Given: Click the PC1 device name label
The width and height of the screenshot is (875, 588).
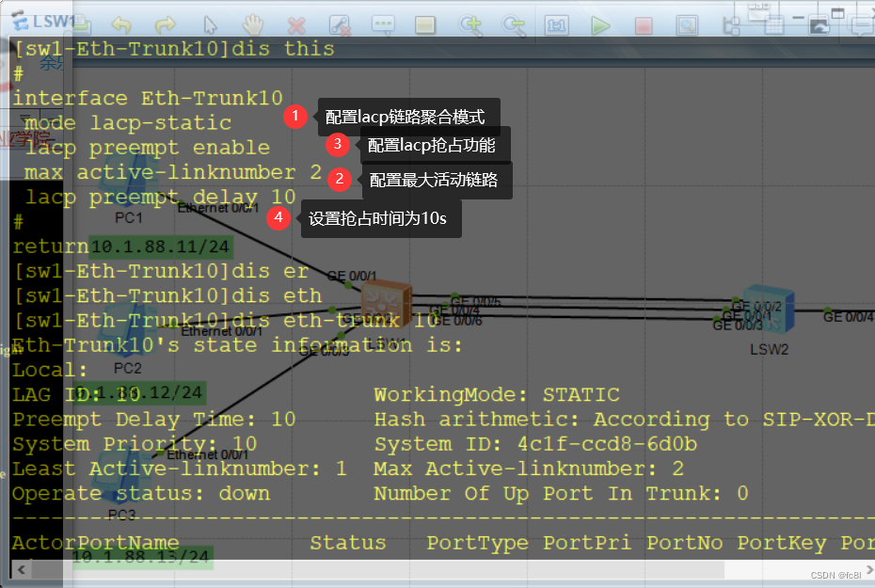Looking at the screenshot, I should [129, 217].
